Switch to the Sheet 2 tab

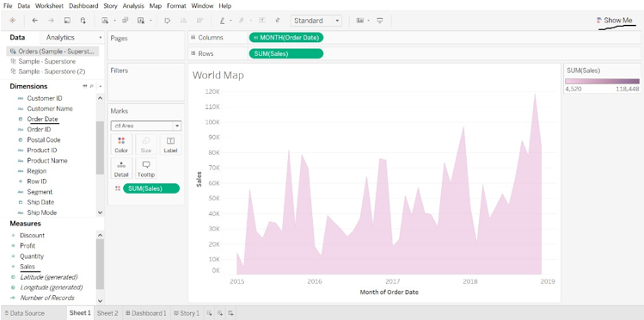coord(107,313)
